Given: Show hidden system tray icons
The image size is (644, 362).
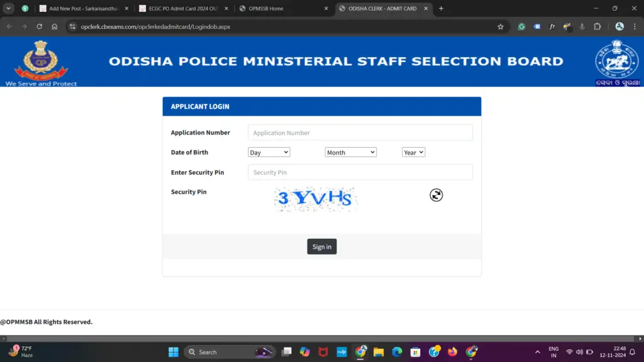Looking at the screenshot, I should (x=537, y=352).
